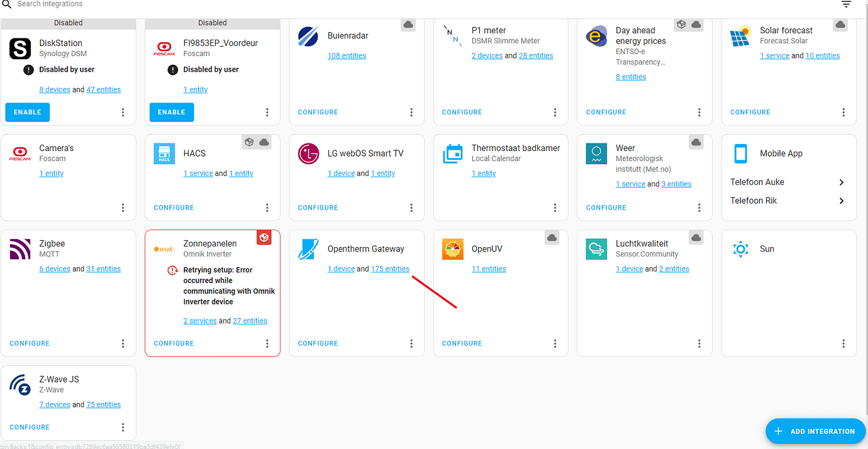Open DiskStation card three-dot menu

pos(123,113)
